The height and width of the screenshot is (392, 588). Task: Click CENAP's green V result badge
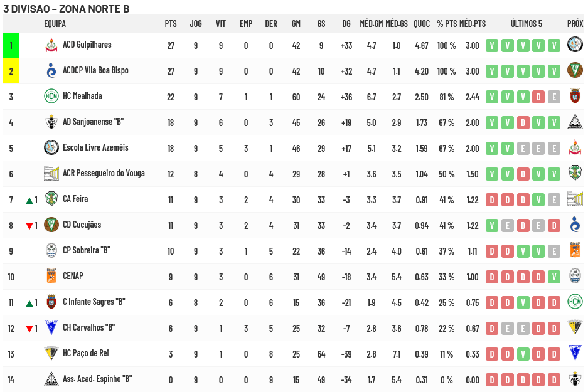click(553, 277)
